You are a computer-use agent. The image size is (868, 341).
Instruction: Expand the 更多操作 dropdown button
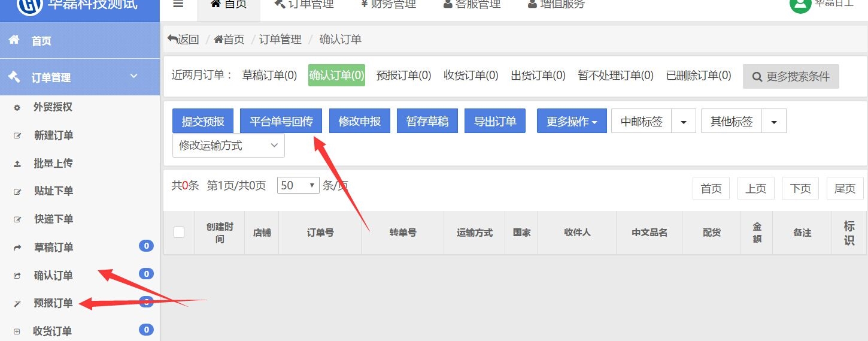(x=572, y=121)
